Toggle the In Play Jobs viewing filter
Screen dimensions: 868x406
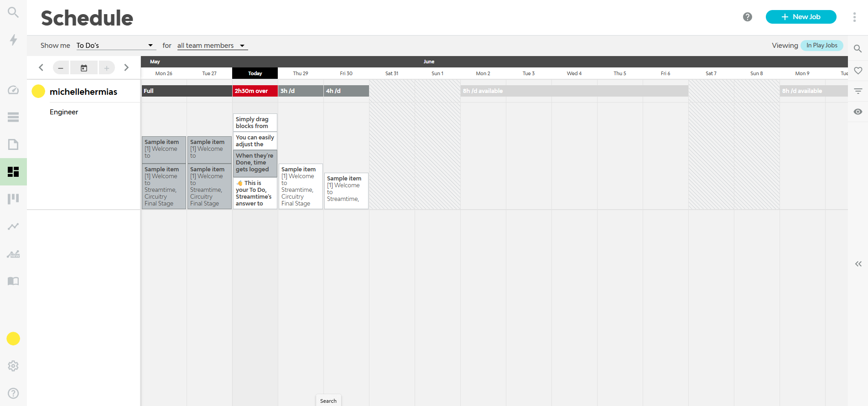pos(821,46)
